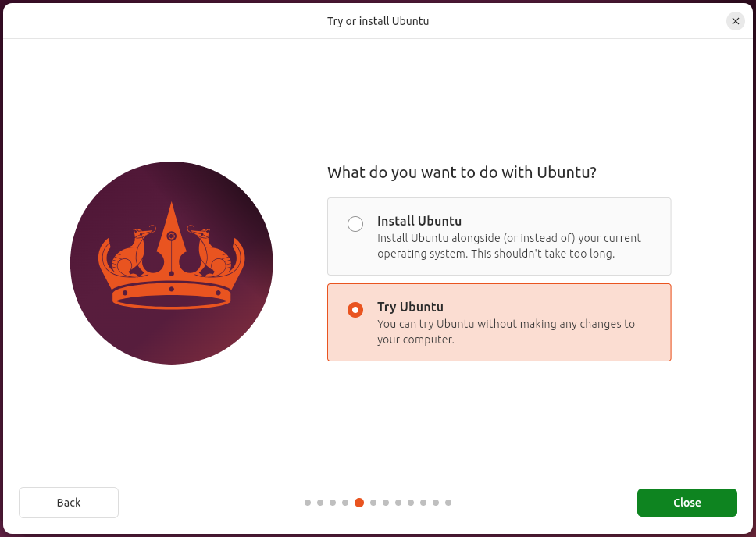This screenshot has height=537, width=756.
Task: Select the Install Ubuntu radio button
Action: coord(355,223)
